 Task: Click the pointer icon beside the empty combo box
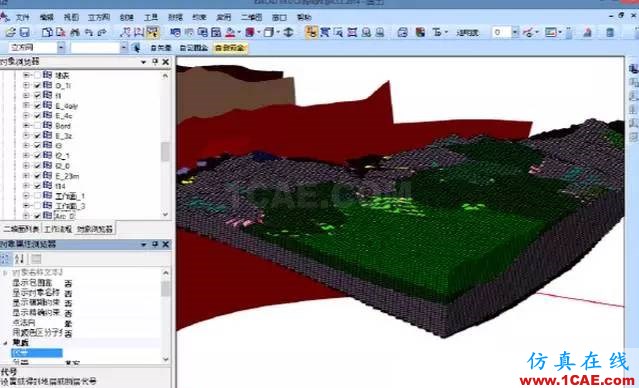[x=136, y=48]
